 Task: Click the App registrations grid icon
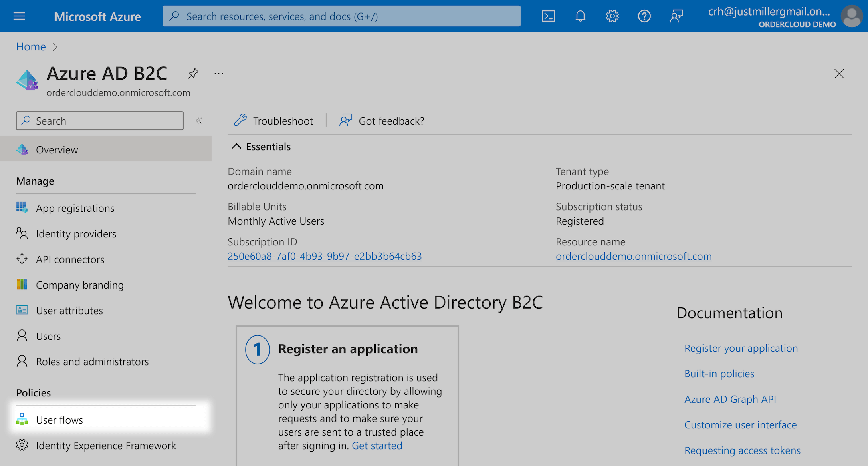point(22,207)
